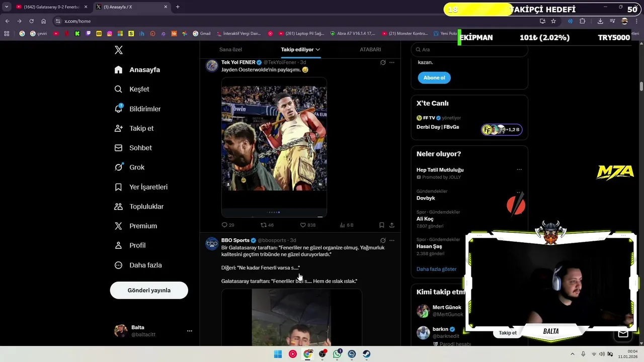Image resolution: width=644 pixels, height=362 pixels.
Task: Open Chrome from taskbar
Action: click(307, 354)
